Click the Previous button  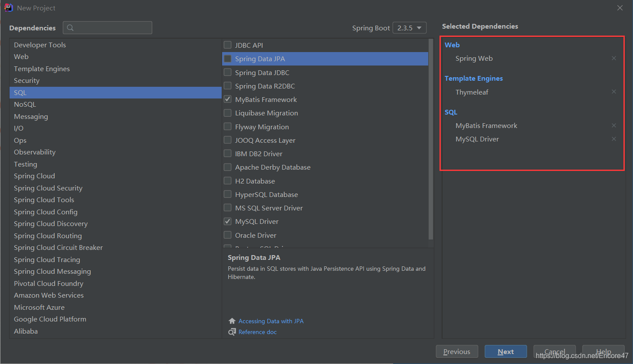pyautogui.click(x=457, y=351)
